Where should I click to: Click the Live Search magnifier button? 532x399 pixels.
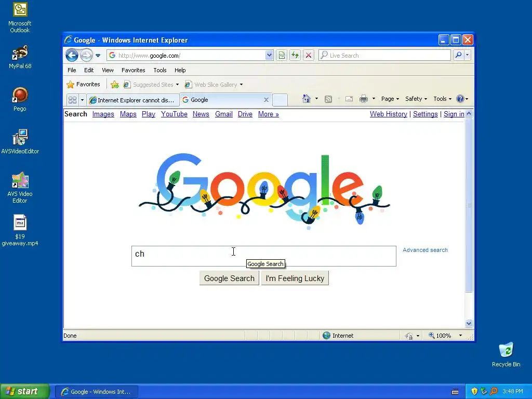[x=458, y=55]
